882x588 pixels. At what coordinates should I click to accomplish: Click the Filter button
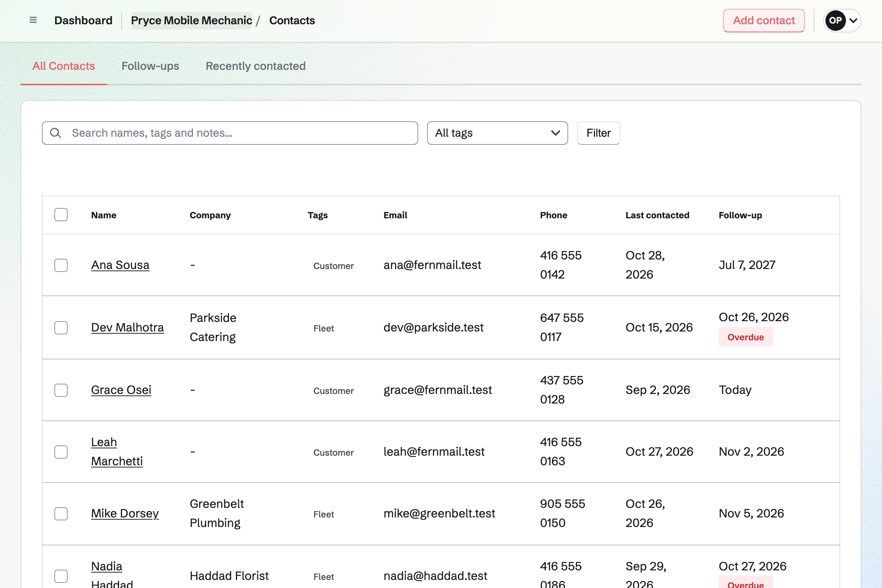click(598, 133)
